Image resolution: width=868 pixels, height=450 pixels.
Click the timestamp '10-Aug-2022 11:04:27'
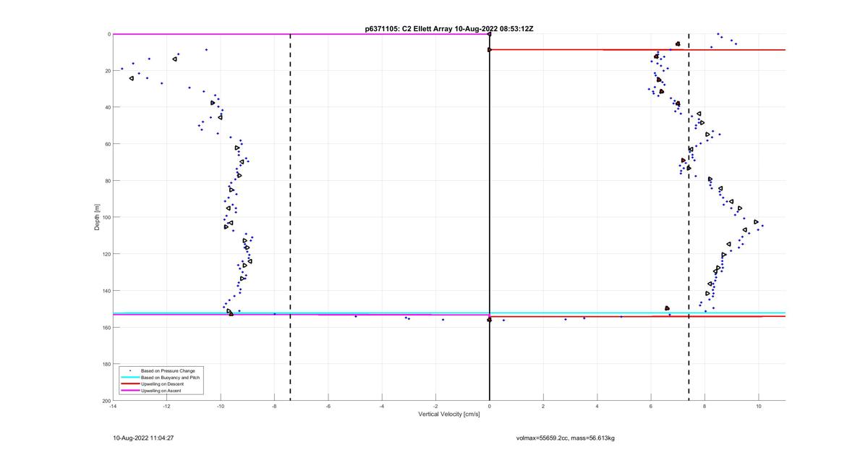click(x=143, y=438)
